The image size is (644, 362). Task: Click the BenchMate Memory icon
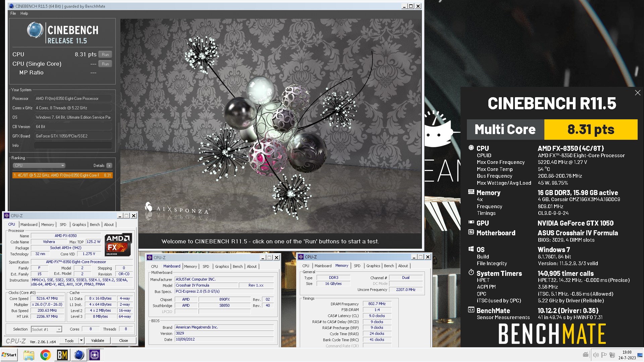[471, 192]
